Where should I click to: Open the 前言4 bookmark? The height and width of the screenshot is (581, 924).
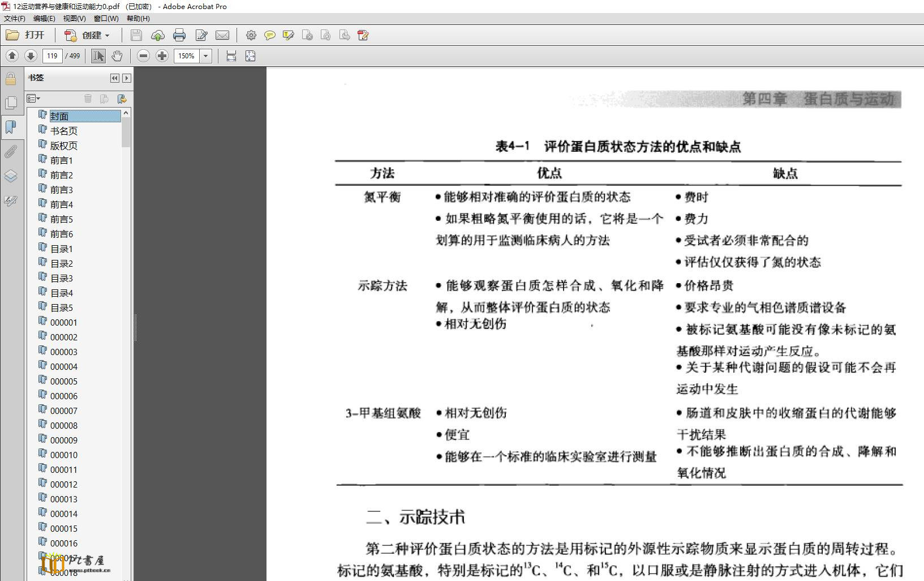[62, 204]
